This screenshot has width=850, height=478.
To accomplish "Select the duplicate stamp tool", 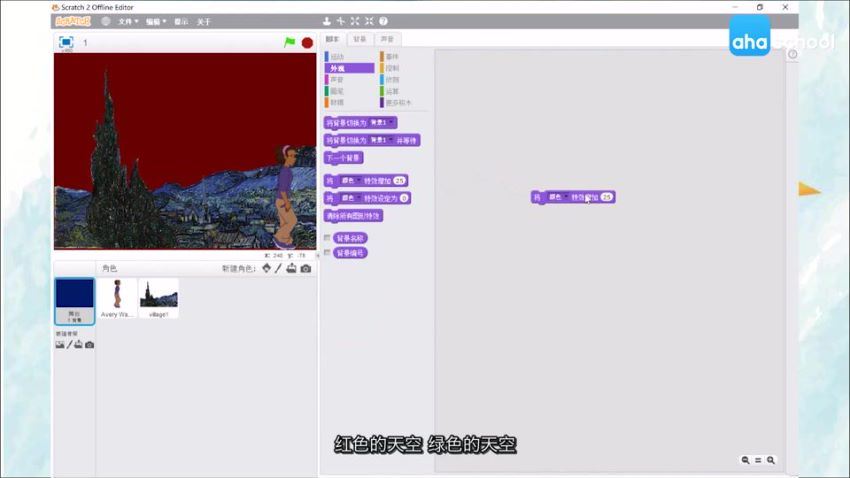I will (326, 21).
